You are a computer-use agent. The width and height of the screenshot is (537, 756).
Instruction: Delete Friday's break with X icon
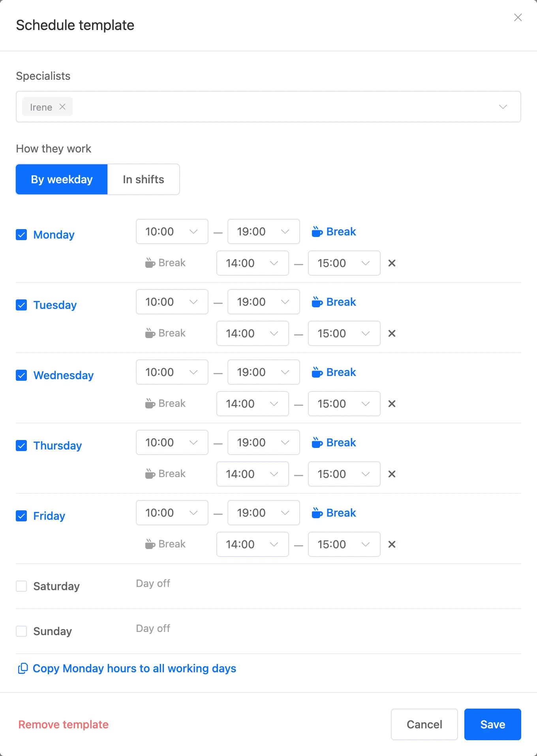[392, 544]
